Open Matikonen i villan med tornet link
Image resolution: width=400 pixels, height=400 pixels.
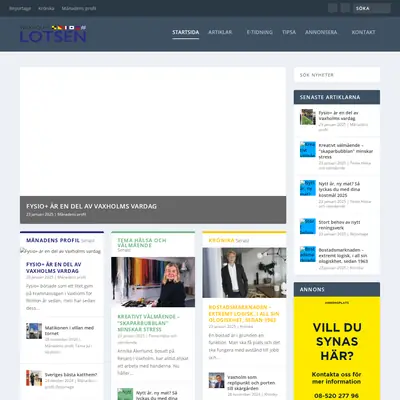click(69, 330)
